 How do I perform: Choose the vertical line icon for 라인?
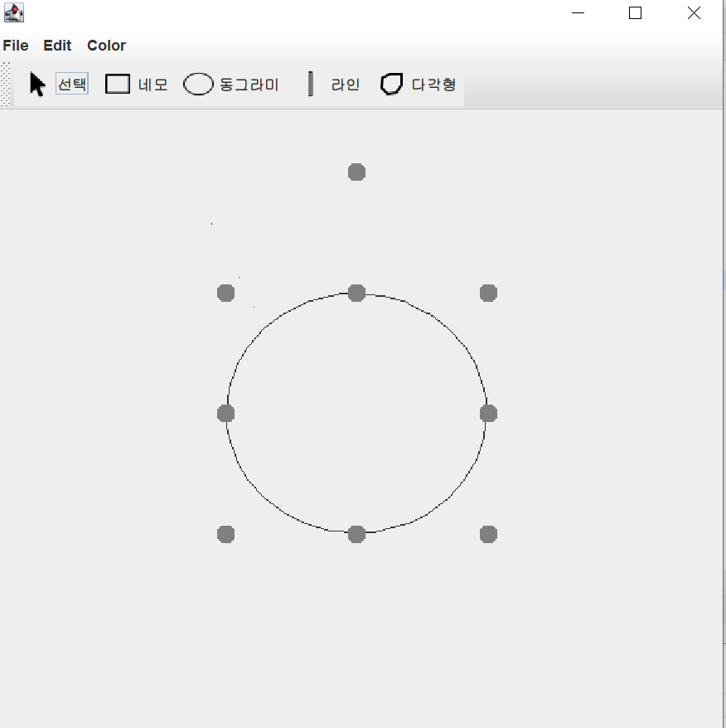[310, 83]
